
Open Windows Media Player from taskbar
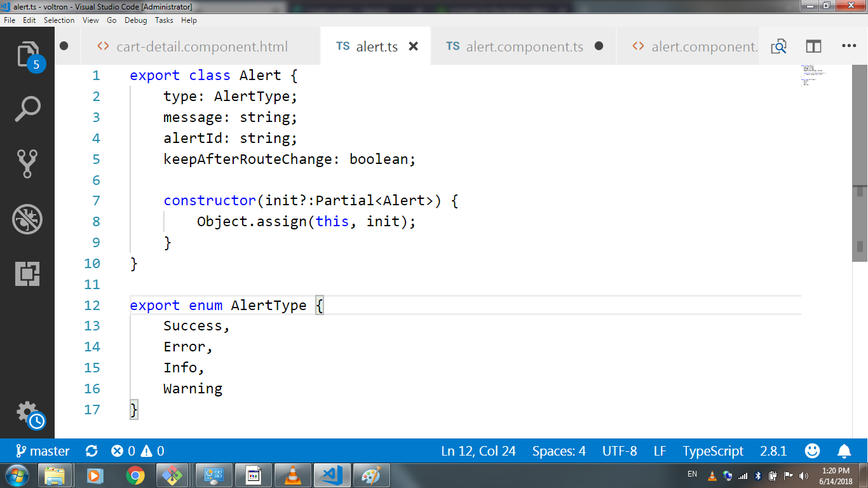coord(95,475)
